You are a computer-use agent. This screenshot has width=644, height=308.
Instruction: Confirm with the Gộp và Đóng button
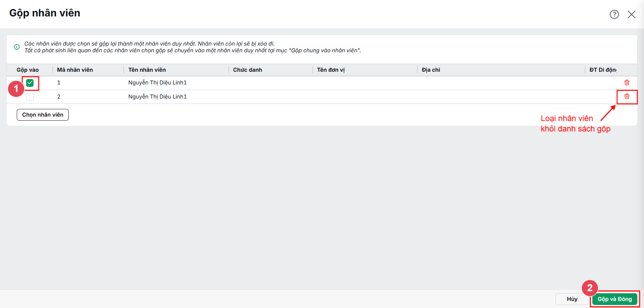(x=614, y=299)
